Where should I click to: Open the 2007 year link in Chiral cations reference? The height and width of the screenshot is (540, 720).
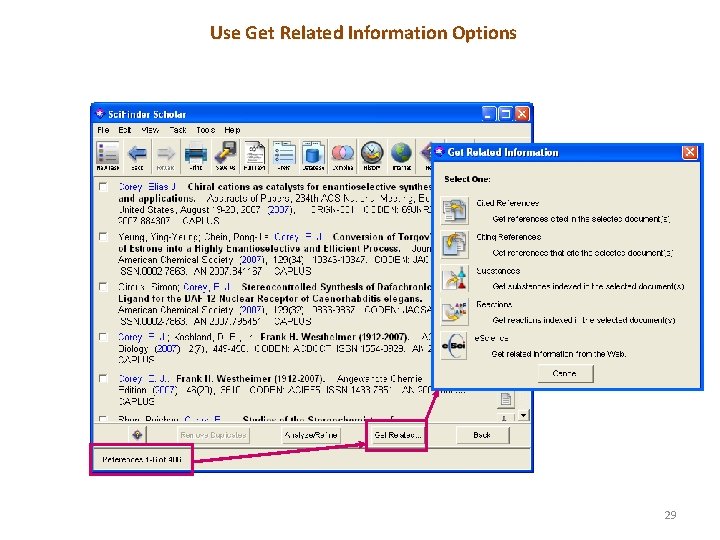(280, 210)
